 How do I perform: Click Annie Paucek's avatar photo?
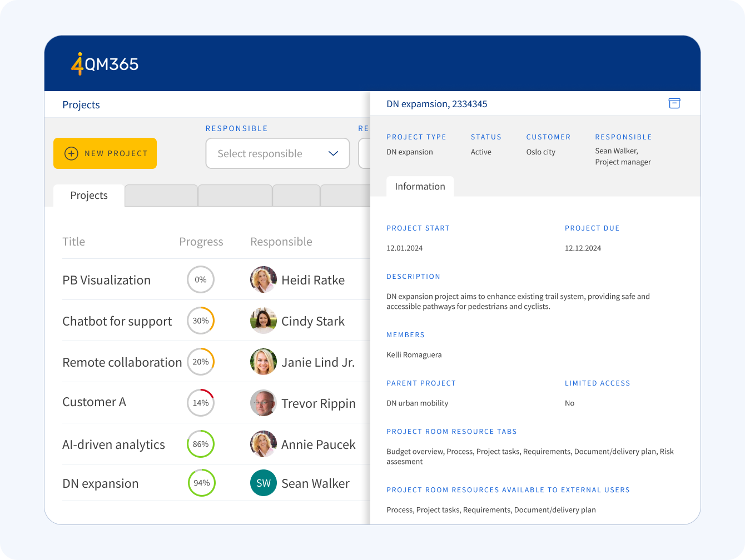point(263,444)
